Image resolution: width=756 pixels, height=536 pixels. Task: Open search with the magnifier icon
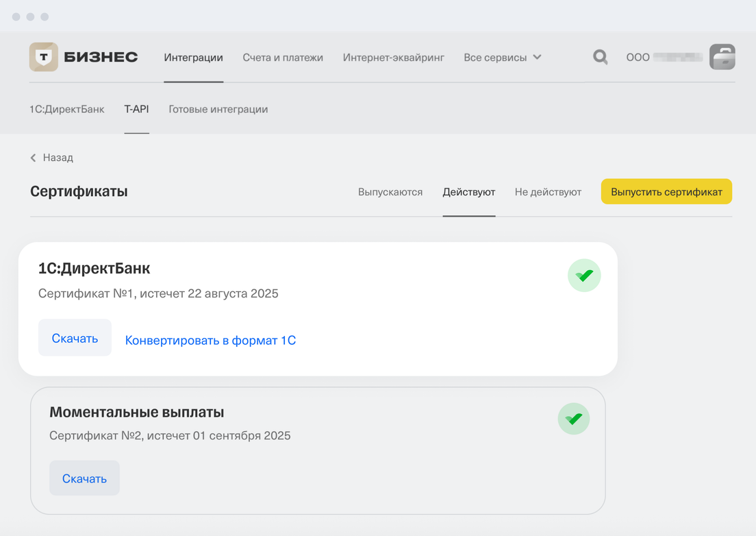coord(600,57)
